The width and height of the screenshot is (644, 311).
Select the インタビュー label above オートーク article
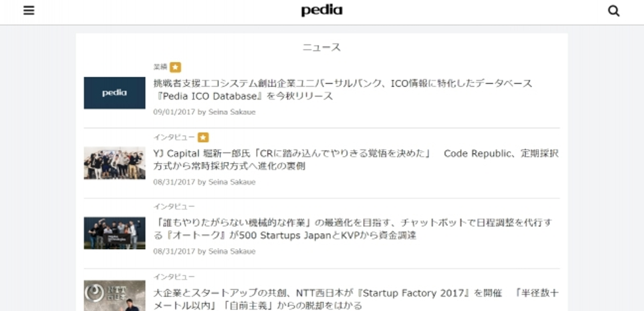(x=174, y=206)
